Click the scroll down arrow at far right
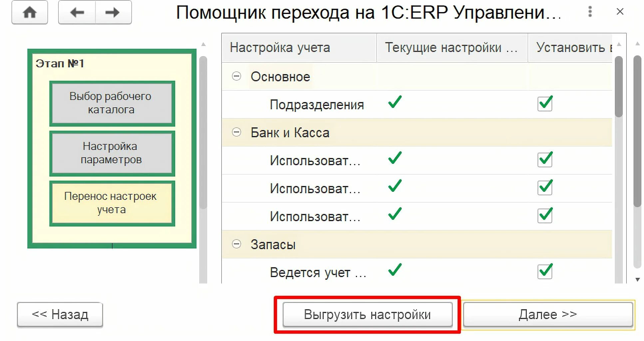Viewport: 644px width, 341px height. pos(637,280)
